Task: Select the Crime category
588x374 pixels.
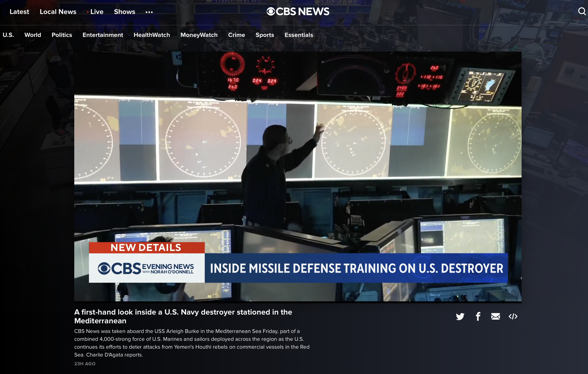Action: coord(236,35)
